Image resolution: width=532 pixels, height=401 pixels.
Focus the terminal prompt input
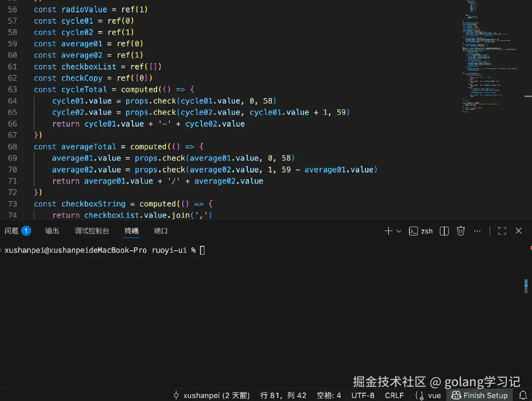point(202,250)
